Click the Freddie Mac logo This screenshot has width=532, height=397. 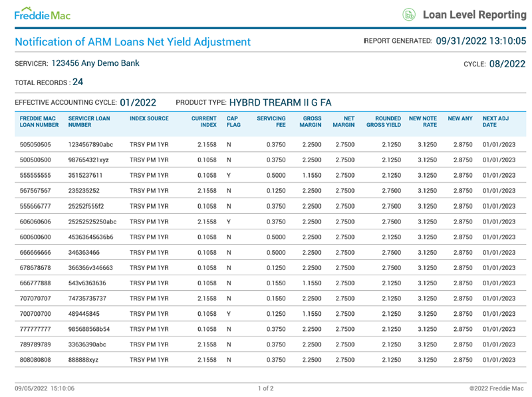click(x=43, y=14)
